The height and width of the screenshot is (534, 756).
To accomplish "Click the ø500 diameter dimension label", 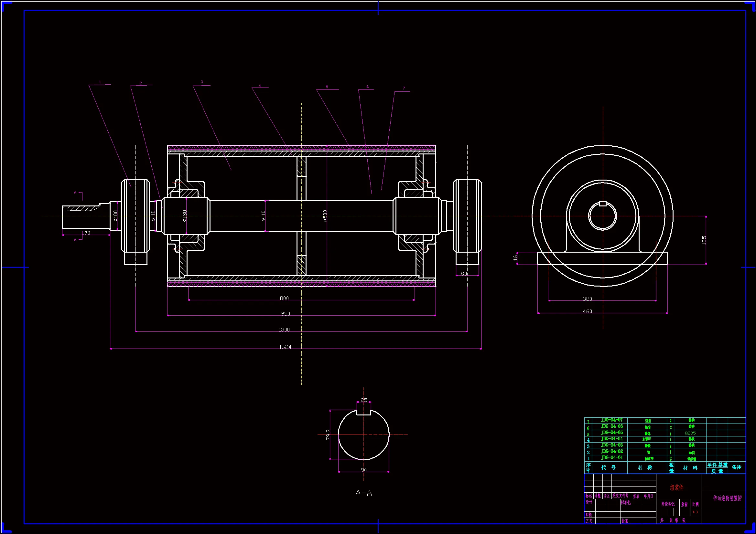I will pyautogui.click(x=325, y=216).
